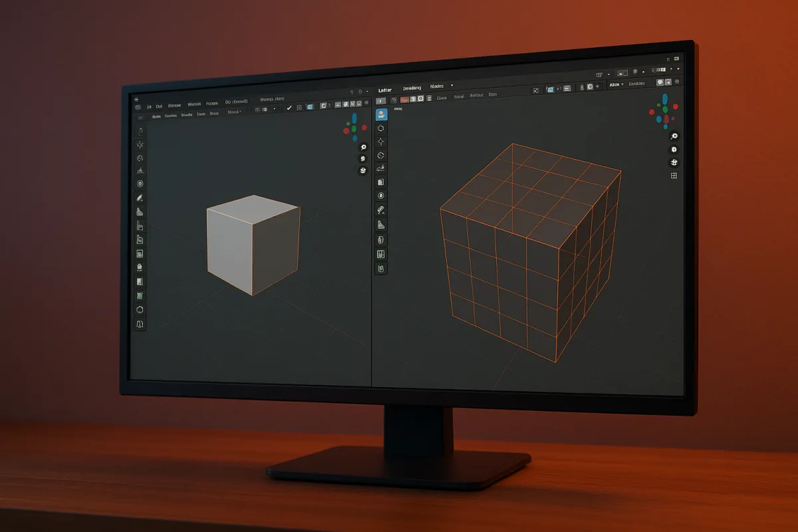This screenshot has height=532, width=798.
Task: Open the 'Warsan' menu in left viewport header
Action: coord(194,104)
